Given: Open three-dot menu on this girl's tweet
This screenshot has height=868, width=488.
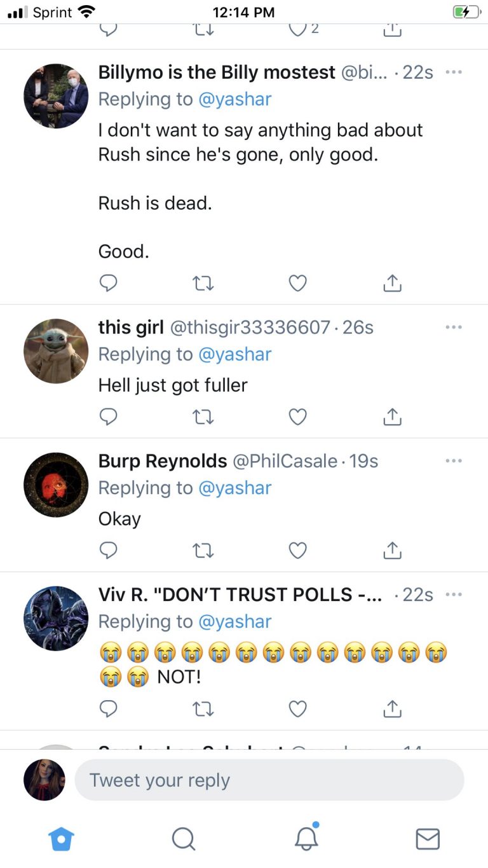Looking at the screenshot, I should tap(453, 327).
